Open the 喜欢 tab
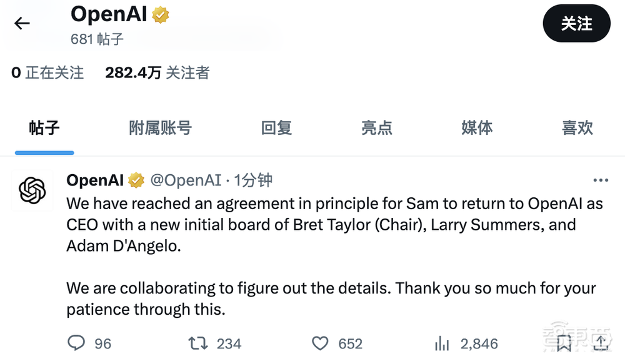This screenshot has height=364, width=625. (577, 128)
